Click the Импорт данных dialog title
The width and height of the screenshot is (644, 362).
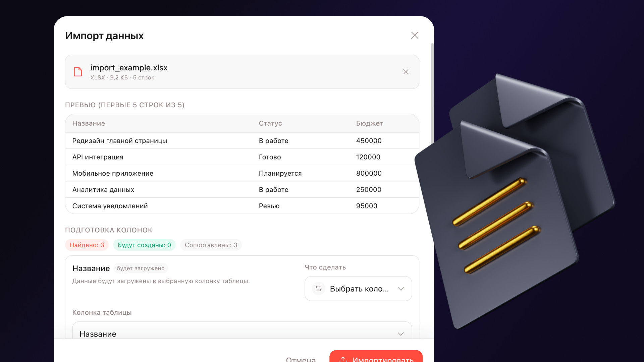[x=104, y=36]
